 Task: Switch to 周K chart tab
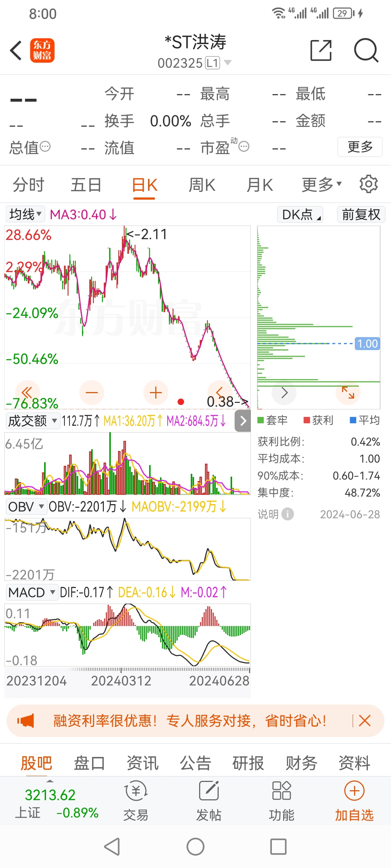202,185
